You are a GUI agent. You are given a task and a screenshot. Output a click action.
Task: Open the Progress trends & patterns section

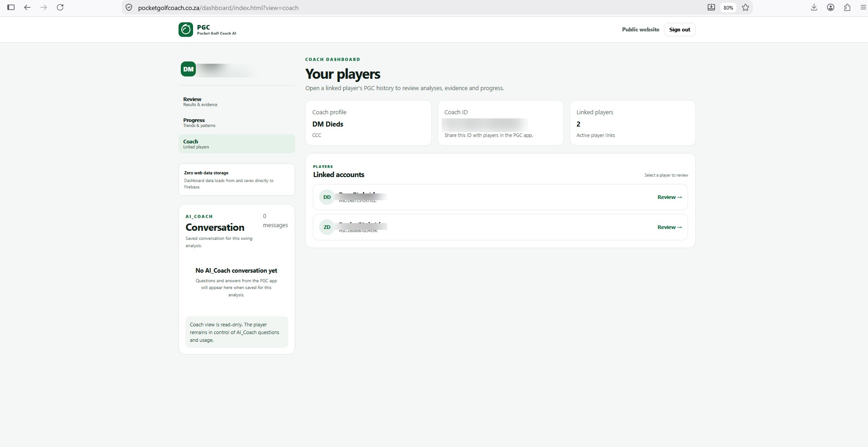(237, 122)
